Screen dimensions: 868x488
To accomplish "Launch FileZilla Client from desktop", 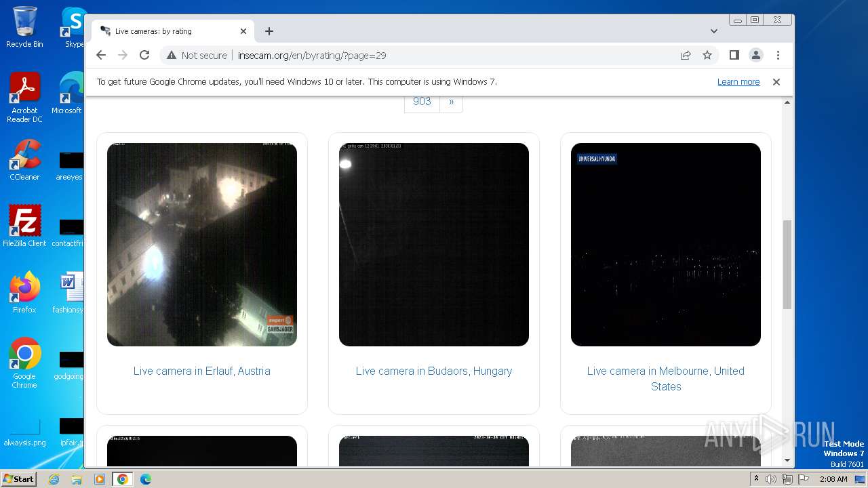I will click(24, 226).
